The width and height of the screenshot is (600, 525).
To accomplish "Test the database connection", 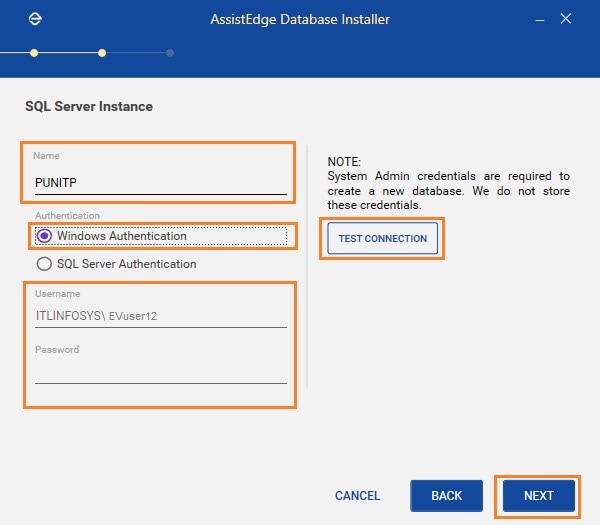I will (x=382, y=238).
